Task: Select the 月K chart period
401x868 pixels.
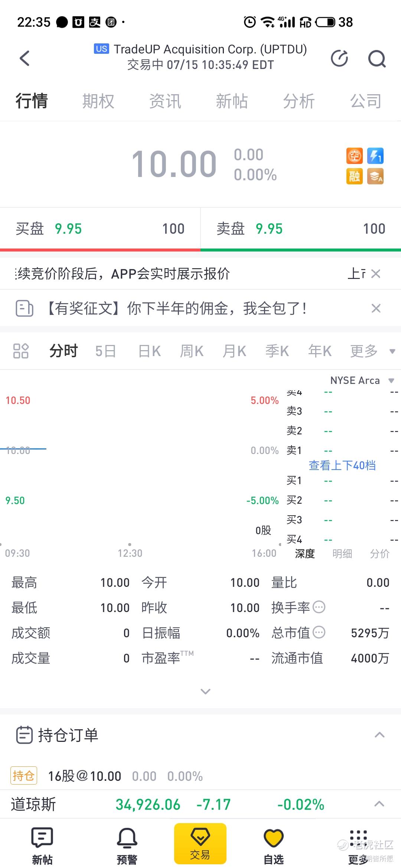Action: click(x=234, y=351)
